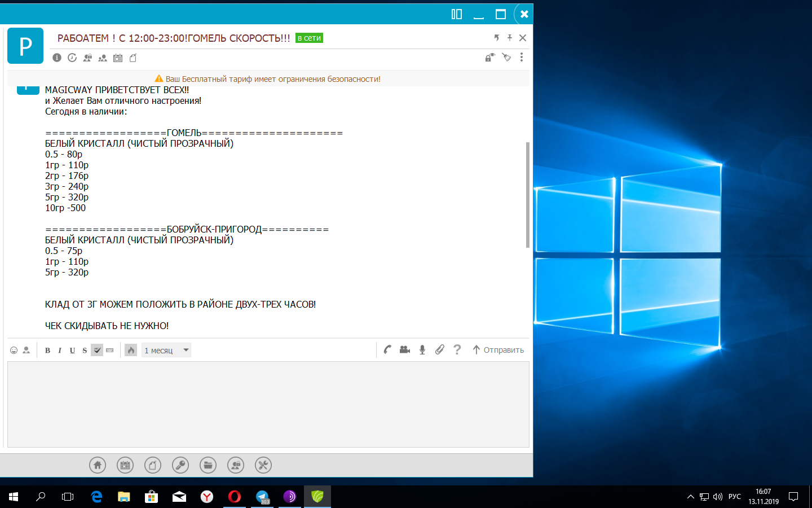The width and height of the screenshot is (812, 508).
Task: Toggle bold text formatting
Action: click(47, 351)
